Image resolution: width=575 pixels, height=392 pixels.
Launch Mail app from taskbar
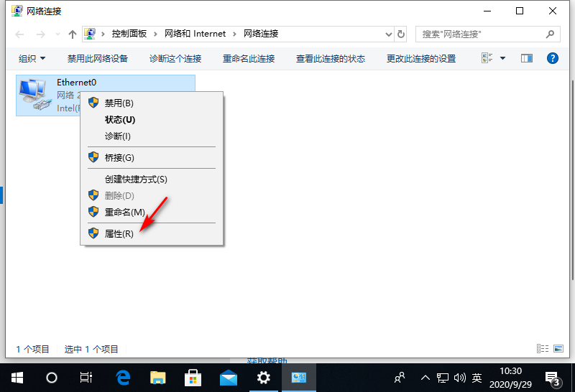click(x=229, y=377)
